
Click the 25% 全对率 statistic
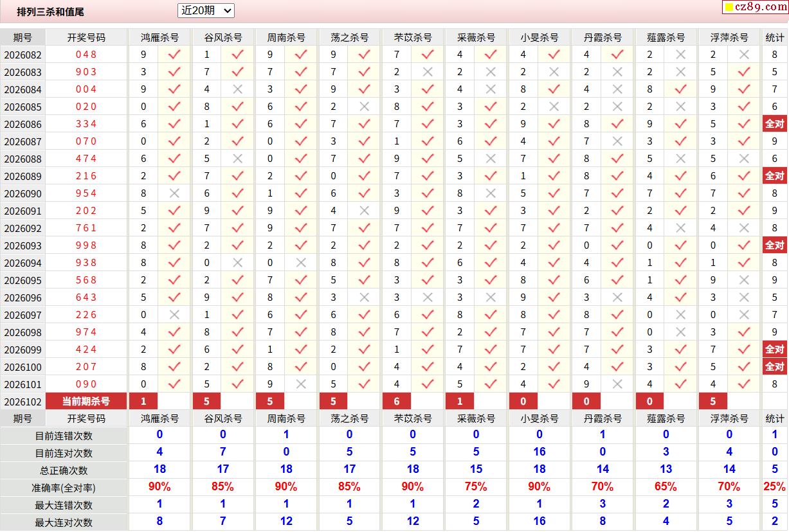pos(775,487)
